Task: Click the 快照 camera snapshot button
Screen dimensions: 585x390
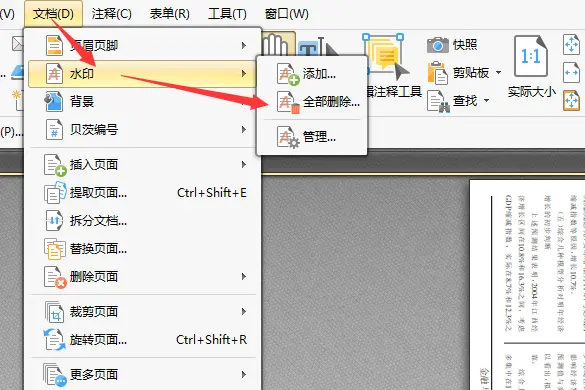Action: [x=452, y=45]
